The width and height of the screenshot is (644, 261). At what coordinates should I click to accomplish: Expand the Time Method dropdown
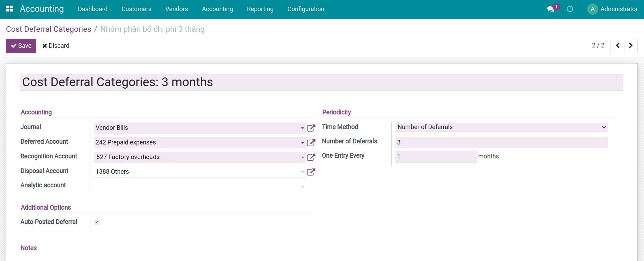[x=501, y=127]
